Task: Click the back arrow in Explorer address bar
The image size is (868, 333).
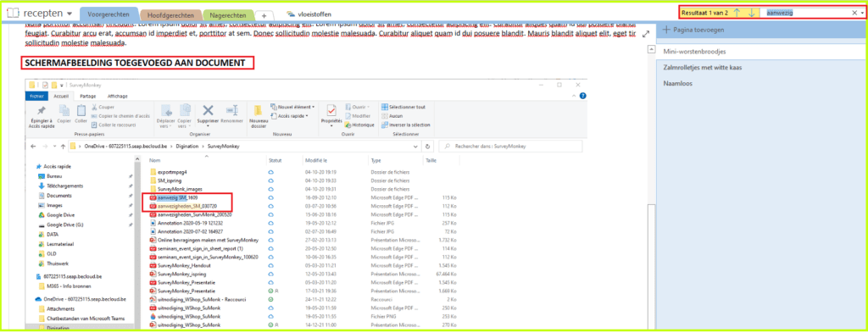Action: (x=32, y=147)
